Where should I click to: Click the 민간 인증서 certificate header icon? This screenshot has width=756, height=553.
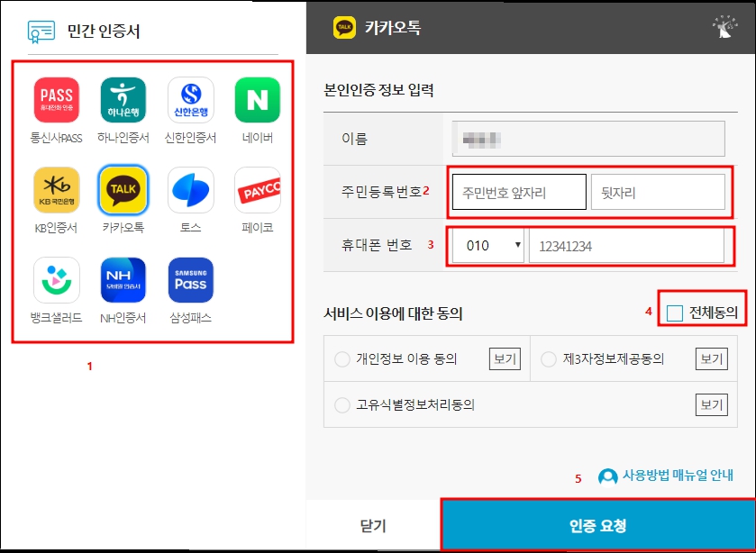41,32
